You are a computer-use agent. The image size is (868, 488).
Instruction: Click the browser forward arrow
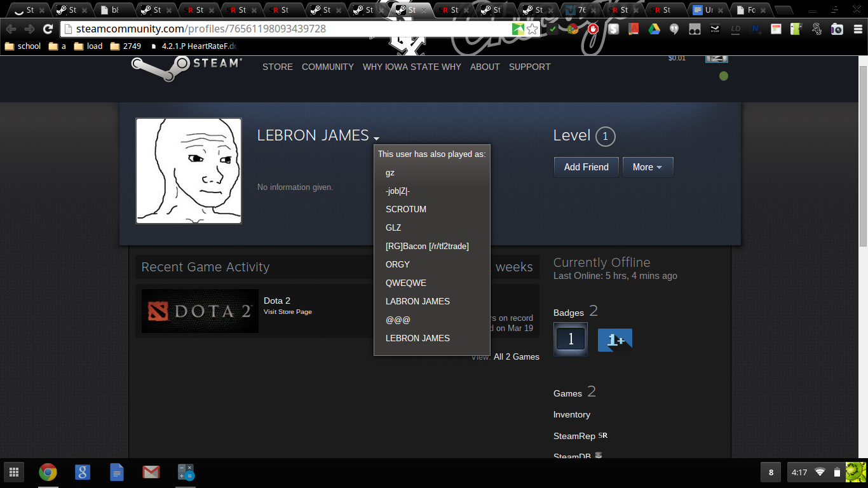[x=29, y=29]
